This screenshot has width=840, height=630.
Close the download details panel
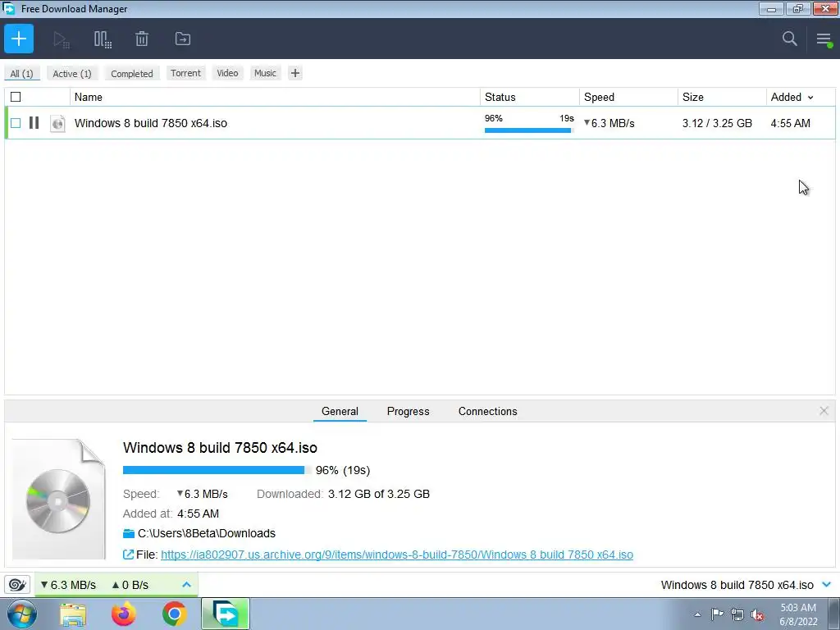pos(824,411)
